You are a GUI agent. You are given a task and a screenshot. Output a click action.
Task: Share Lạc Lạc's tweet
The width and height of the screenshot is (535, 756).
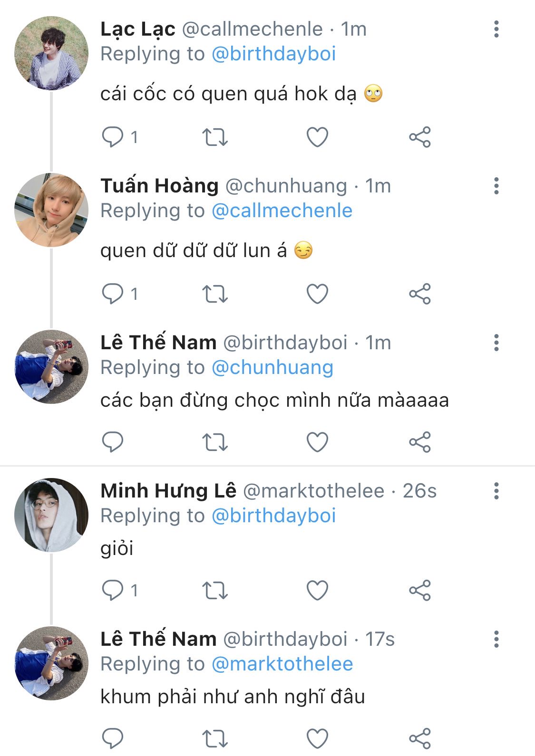(419, 137)
